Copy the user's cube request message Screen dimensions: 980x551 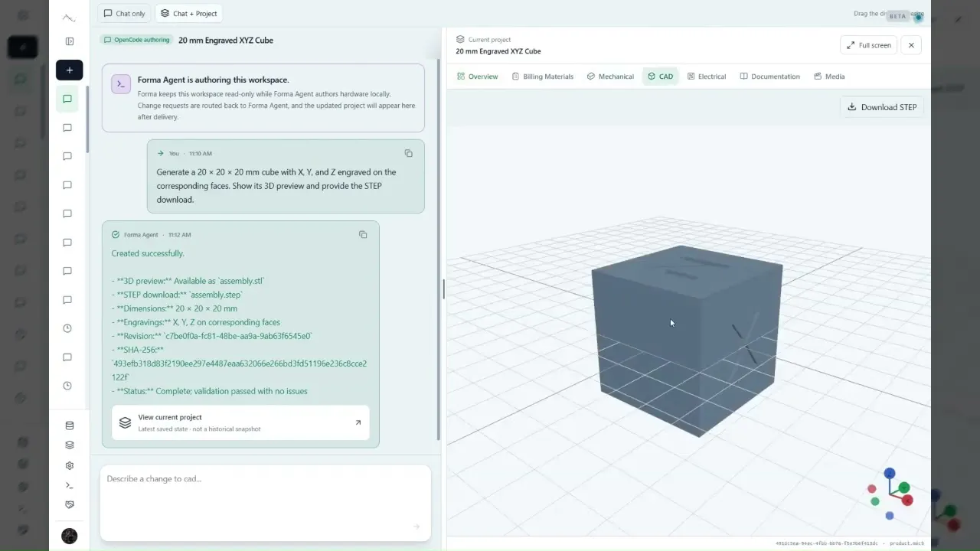click(x=408, y=153)
